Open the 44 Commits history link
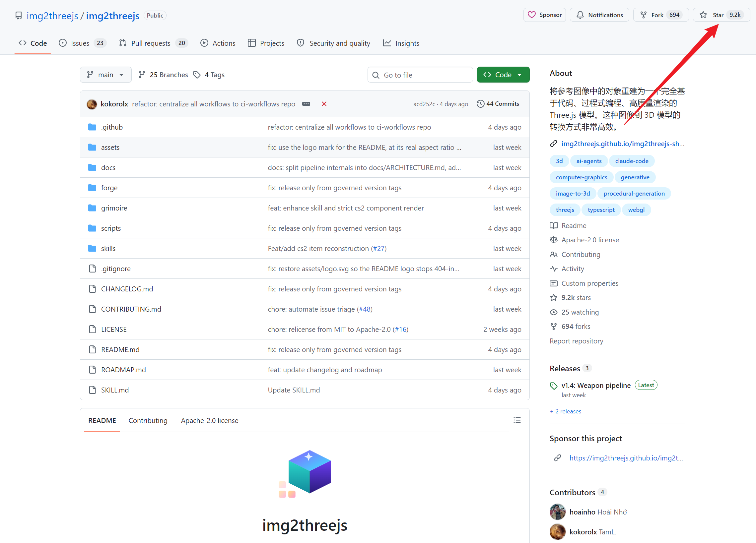Image resolution: width=756 pixels, height=543 pixels. (498, 104)
